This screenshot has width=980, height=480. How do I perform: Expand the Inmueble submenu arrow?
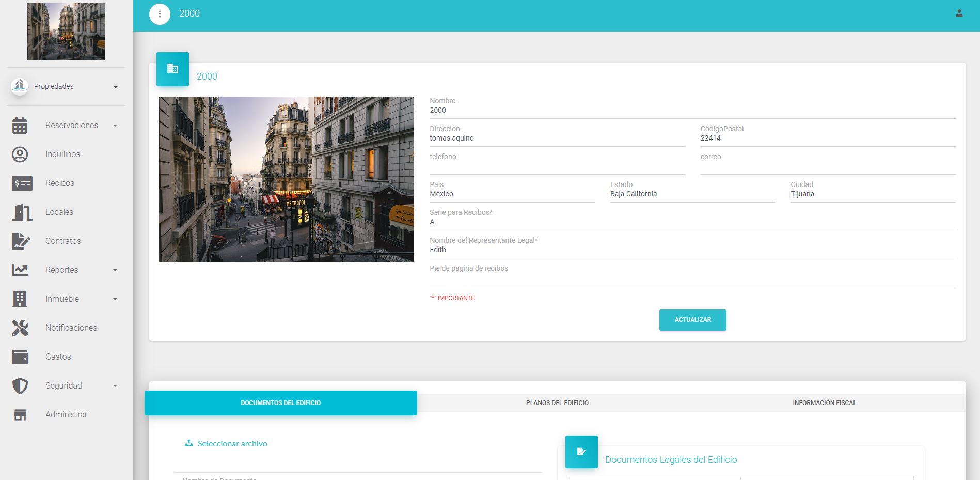click(115, 299)
